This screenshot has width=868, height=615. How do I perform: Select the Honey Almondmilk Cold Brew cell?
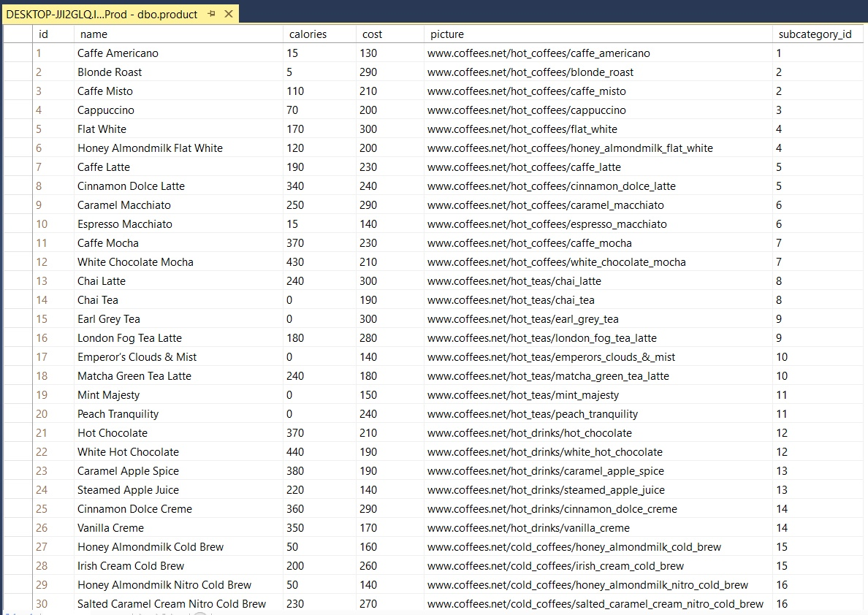click(178, 547)
